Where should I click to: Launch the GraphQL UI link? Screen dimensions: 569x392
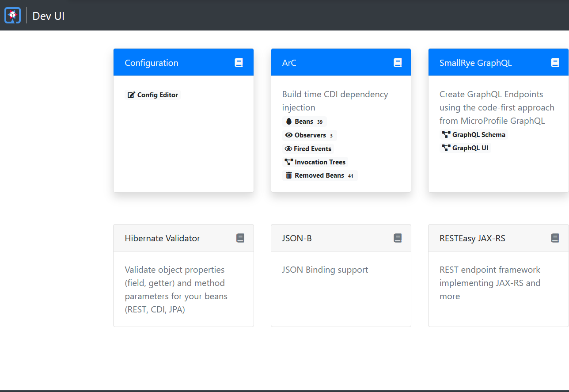[x=465, y=148]
